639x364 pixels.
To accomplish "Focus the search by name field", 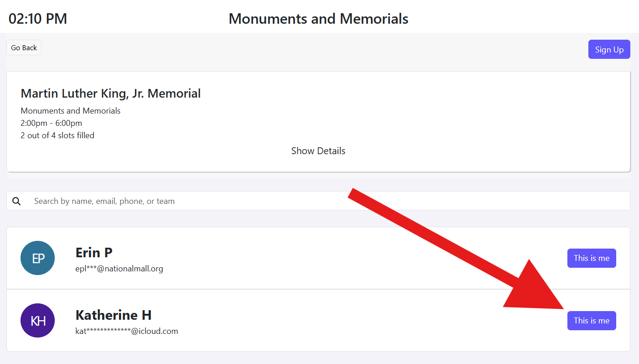I will pyautogui.click(x=319, y=201).
